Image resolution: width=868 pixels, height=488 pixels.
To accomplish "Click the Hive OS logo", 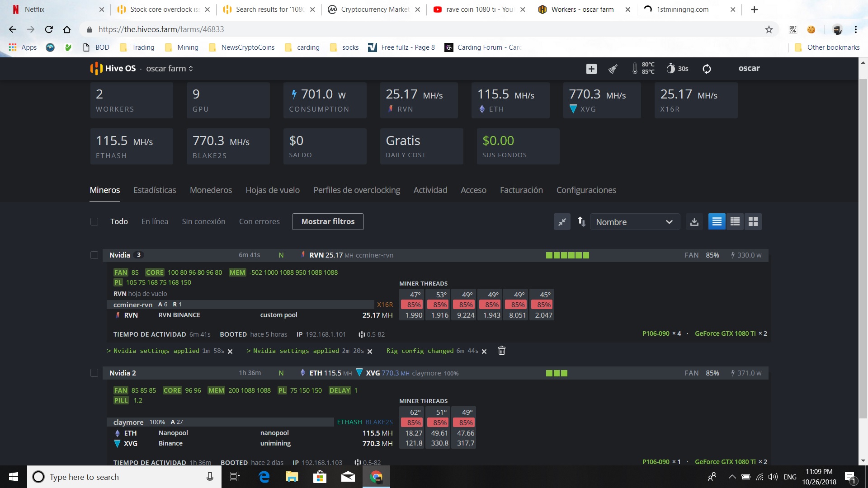I will [113, 69].
